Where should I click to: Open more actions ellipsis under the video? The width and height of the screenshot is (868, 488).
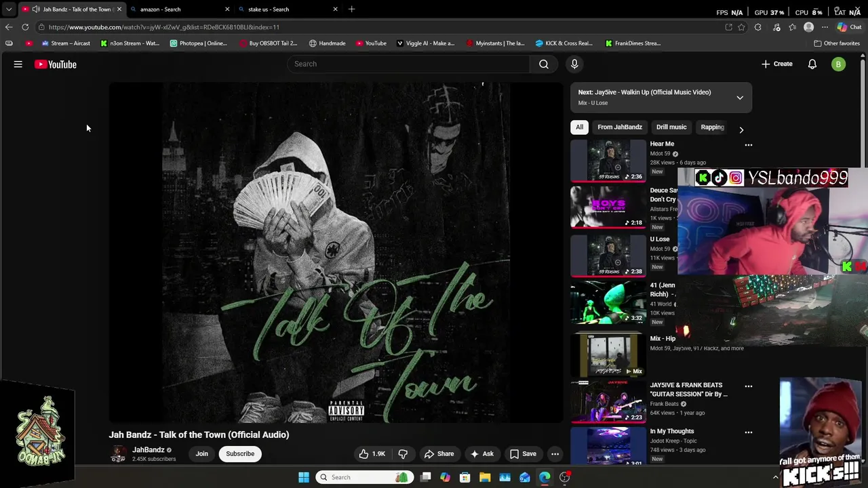[x=555, y=454]
